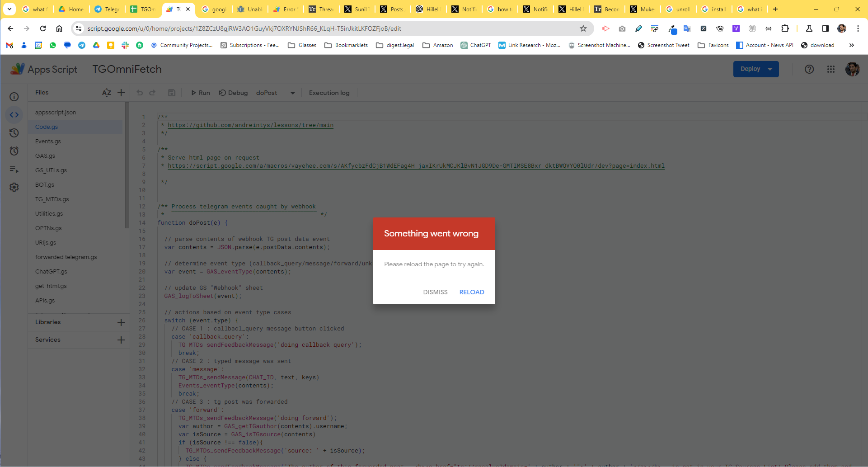Open the Google apps grid icon
The height and width of the screenshot is (467, 868).
pyautogui.click(x=830, y=69)
